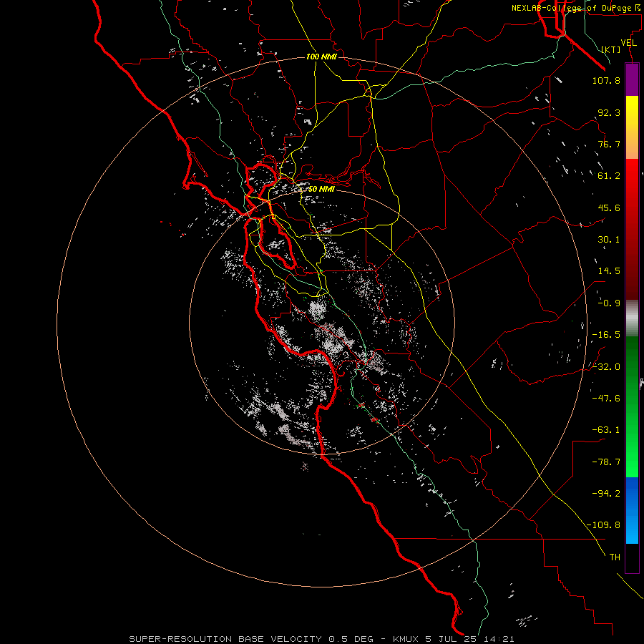Click the -109.8 legend value
The image size is (644, 644).
tap(603, 525)
